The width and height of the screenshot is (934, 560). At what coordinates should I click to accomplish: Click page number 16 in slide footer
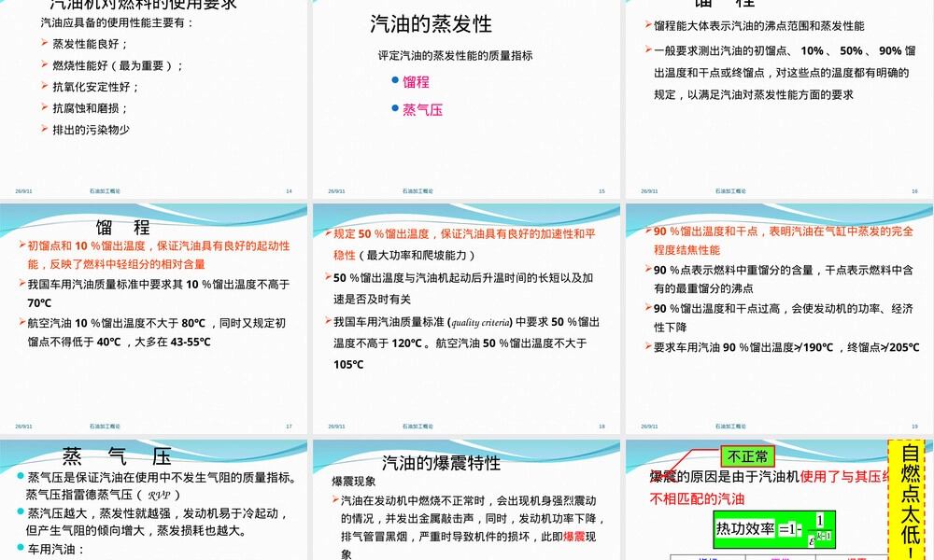pos(914,191)
